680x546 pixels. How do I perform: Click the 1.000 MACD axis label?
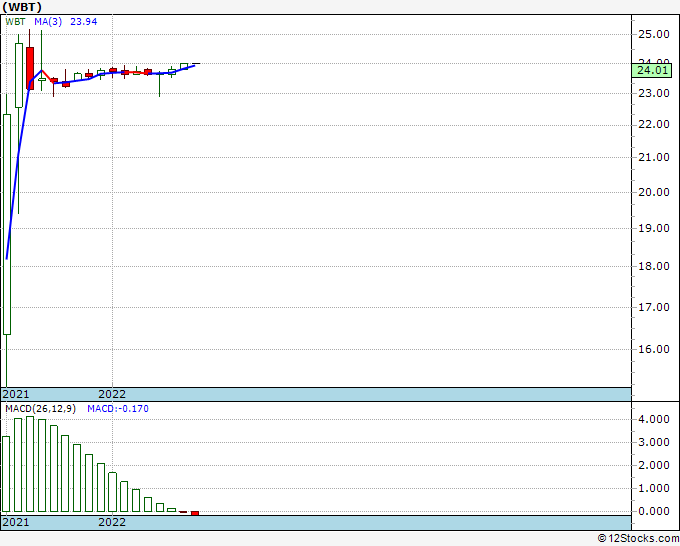tap(654, 488)
